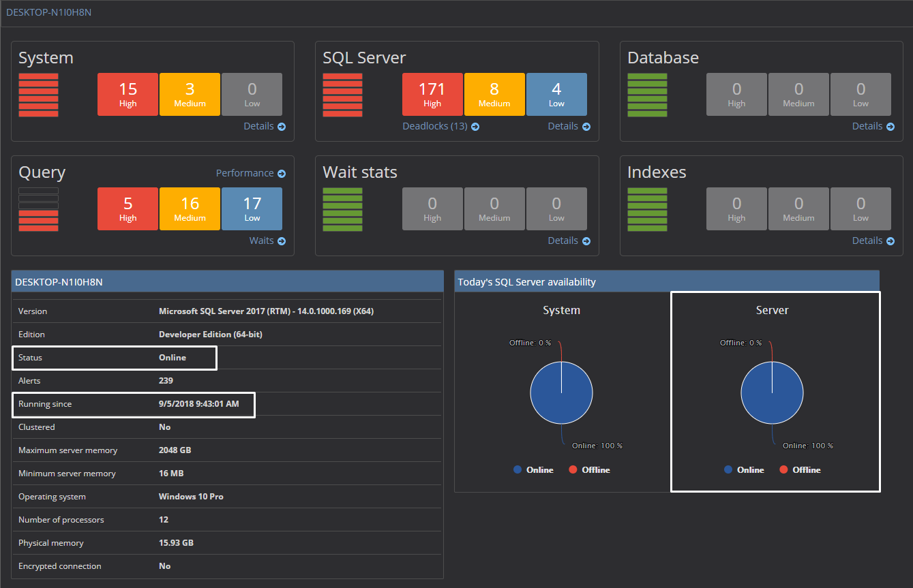Viewport: 913px width, 588px height.
Task: Open the Indexes panel Details link
Action: click(873, 241)
